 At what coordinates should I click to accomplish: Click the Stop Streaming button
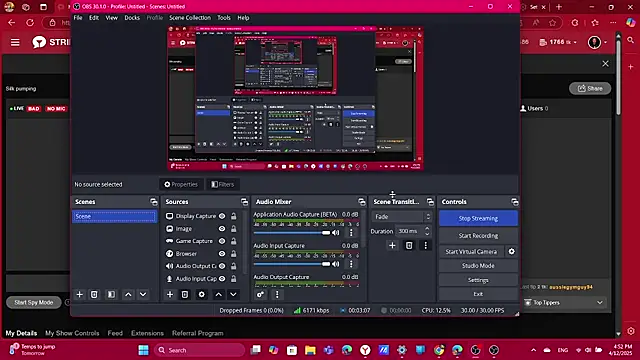pyautogui.click(x=478, y=218)
